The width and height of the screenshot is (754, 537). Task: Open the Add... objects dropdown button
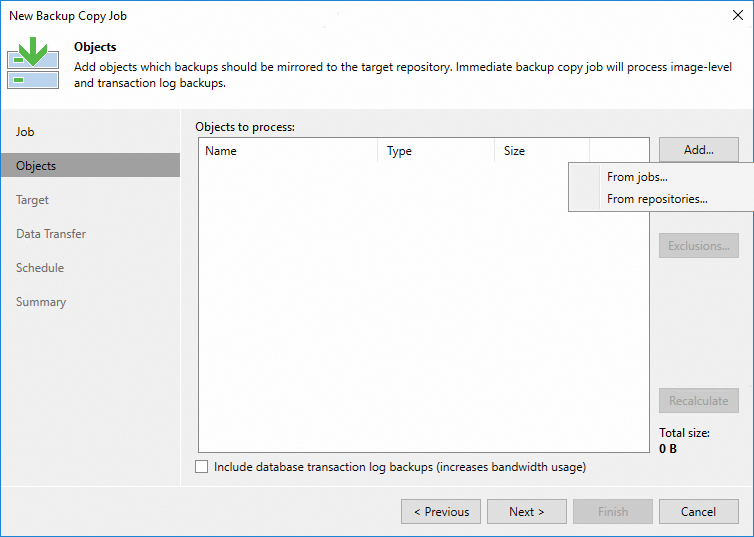(x=698, y=150)
